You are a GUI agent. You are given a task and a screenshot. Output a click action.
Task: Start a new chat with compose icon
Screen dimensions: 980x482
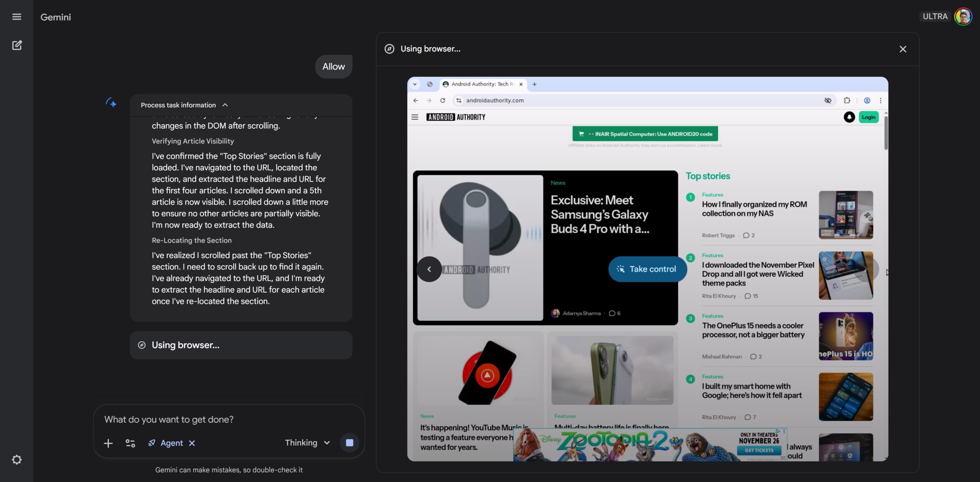pyautogui.click(x=17, y=45)
